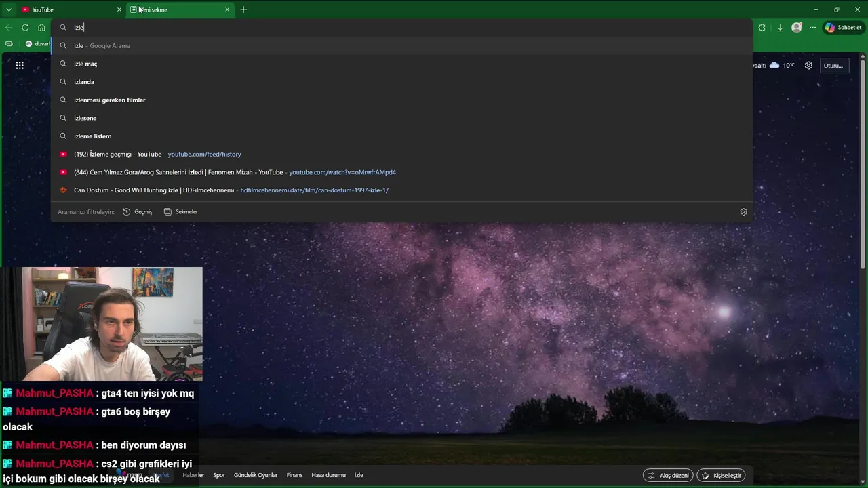Select the İzle feed tab
Viewport: 868px width, 488px height.
point(359,475)
